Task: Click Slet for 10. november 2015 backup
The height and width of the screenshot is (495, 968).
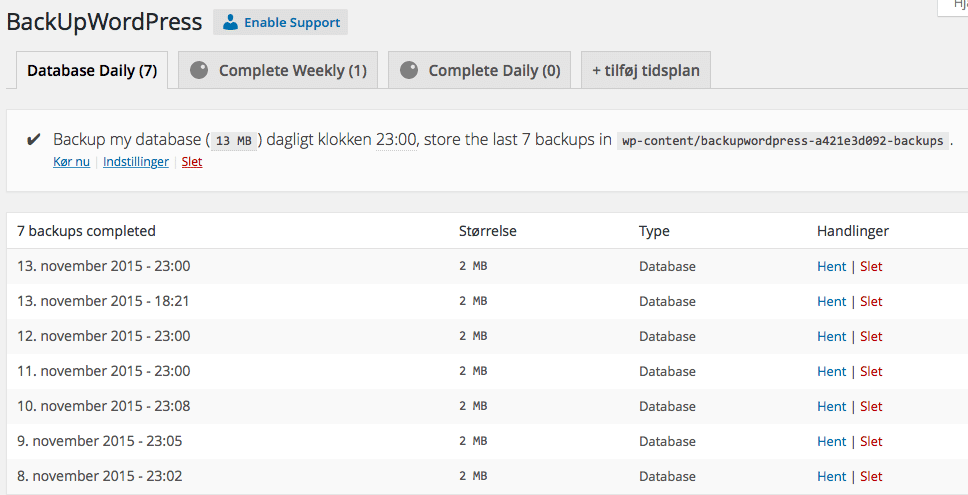Action: point(871,407)
